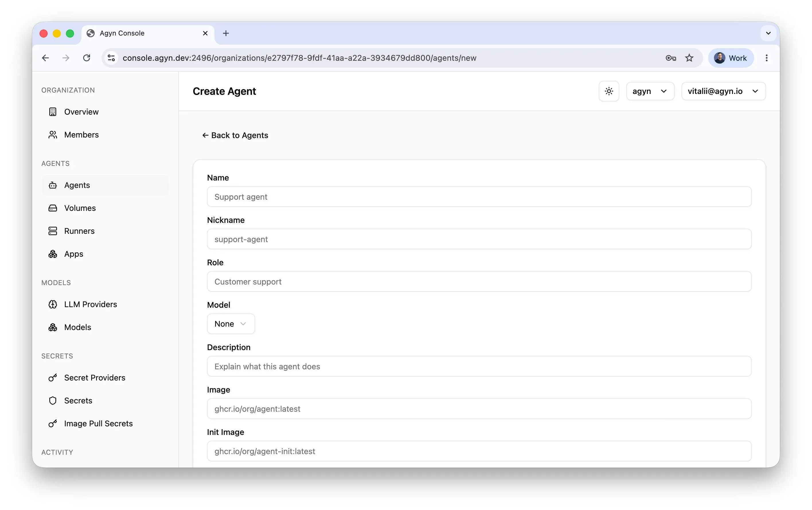
Task: Focus the Image input field
Action: [x=479, y=409]
